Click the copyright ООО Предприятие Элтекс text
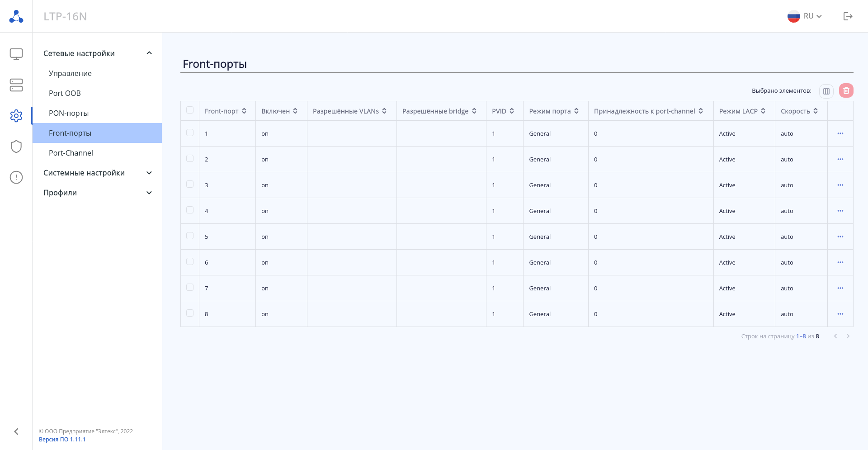Viewport: 868px width, 450px height. point(86,431)
